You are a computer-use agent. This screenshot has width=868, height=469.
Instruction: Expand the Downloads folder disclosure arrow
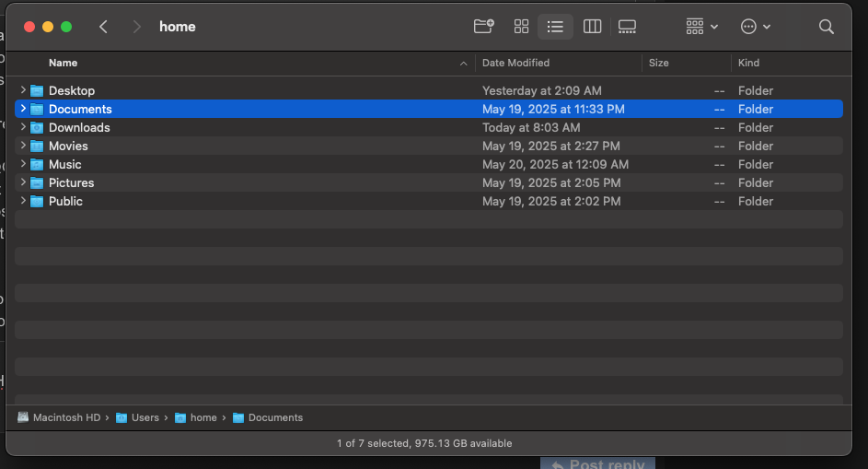click(23, 127)
